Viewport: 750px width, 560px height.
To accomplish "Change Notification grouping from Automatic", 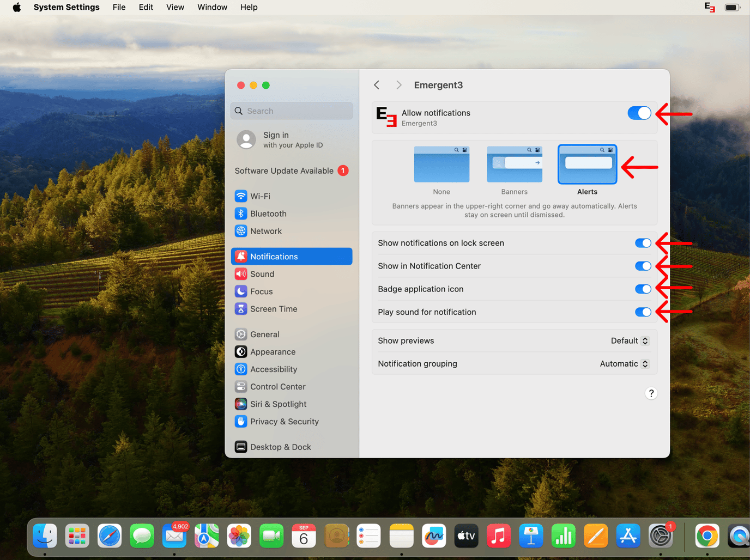I will point(624,363).
